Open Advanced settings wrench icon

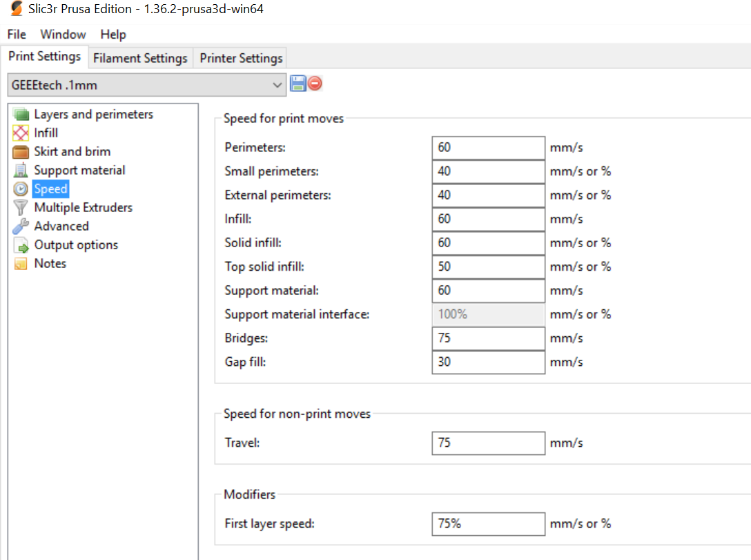point(21,226)
